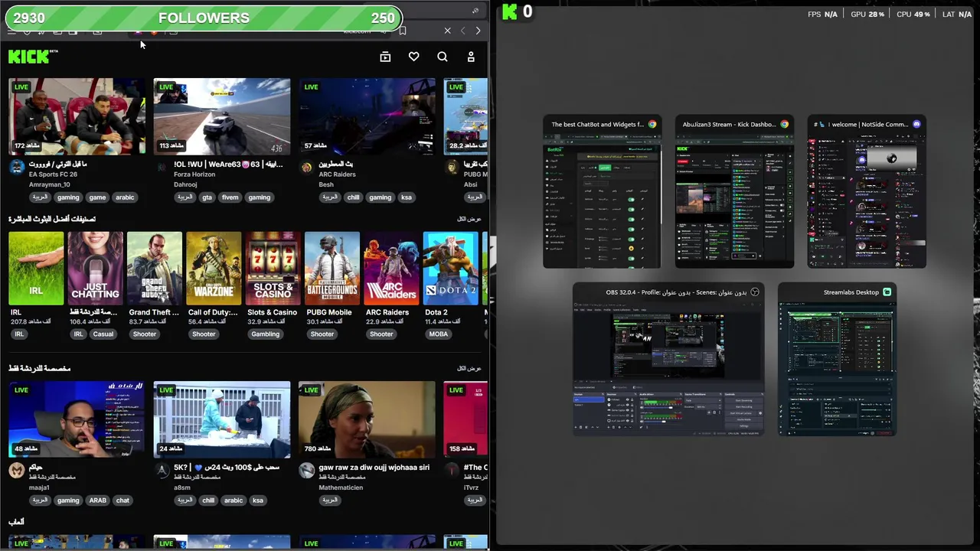This screenshot has width=980, height=551.
Task: Open the Just Chatting category cover
Action: click(95, 268)
